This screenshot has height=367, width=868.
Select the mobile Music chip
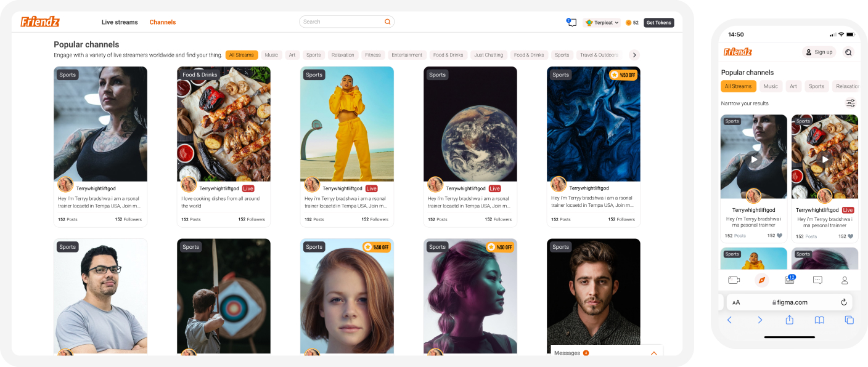pyautogui.click(x=771, y=86)
